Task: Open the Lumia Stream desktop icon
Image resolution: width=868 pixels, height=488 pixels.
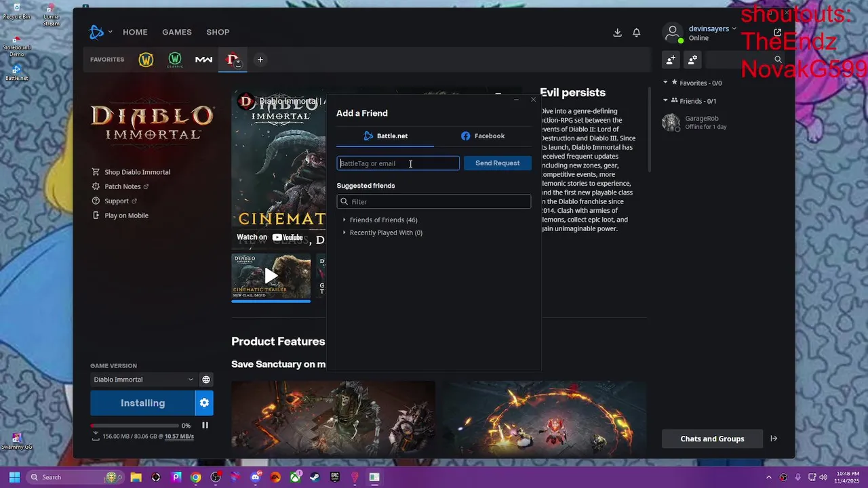Action: (x=51, y=14)
